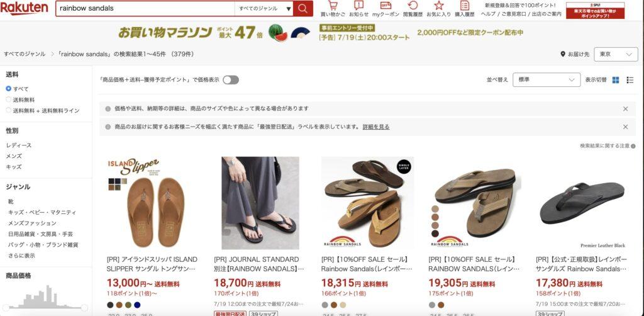Choose the navy color swatch on Island Slipper
Image resolution: width=644 pixels, height=316 pixels.
pos(137,305)
